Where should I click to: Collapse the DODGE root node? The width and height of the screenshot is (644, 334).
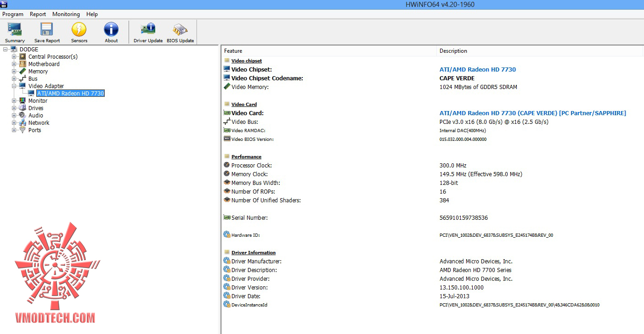click(6, 49)
